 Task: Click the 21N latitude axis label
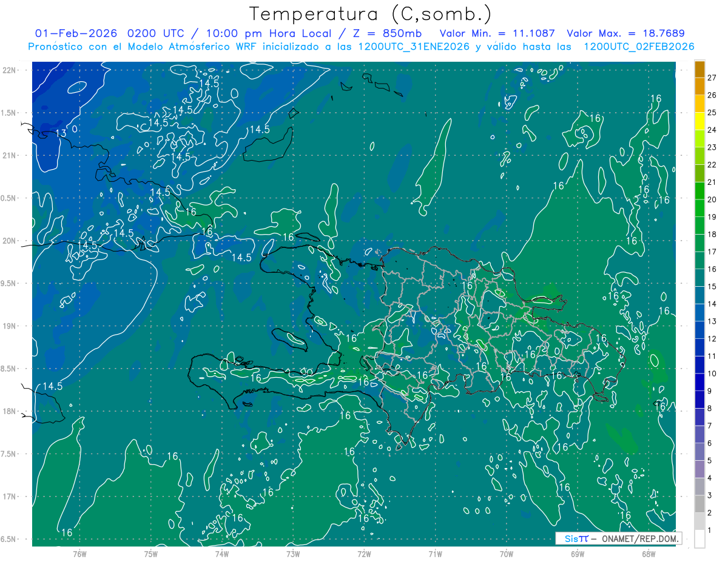(8, 155)
